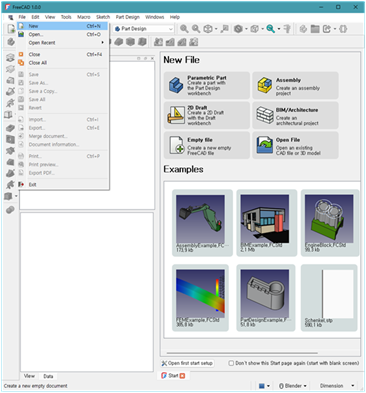This screenshot has width=366, height=393.
Task: Click the Subtractive Pipe tool icon
Action: (10, 173)
